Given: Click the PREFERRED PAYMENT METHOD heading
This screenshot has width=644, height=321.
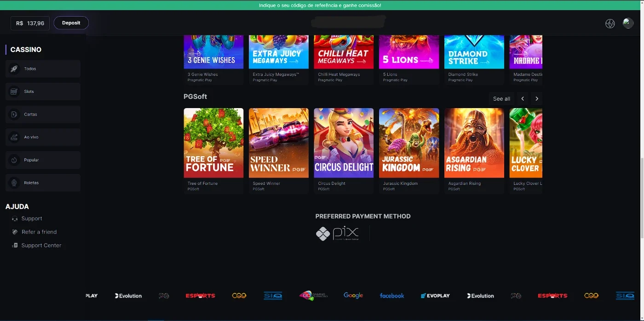Looking at the screenshot, I should 363,216.
